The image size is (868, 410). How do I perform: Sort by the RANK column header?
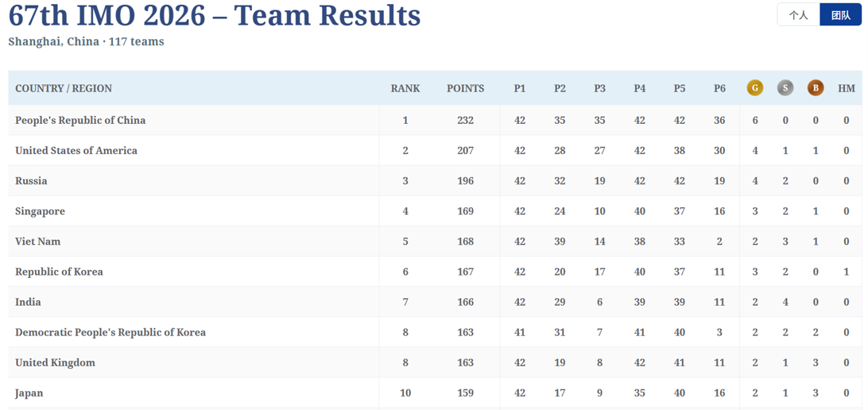(405, 88)
